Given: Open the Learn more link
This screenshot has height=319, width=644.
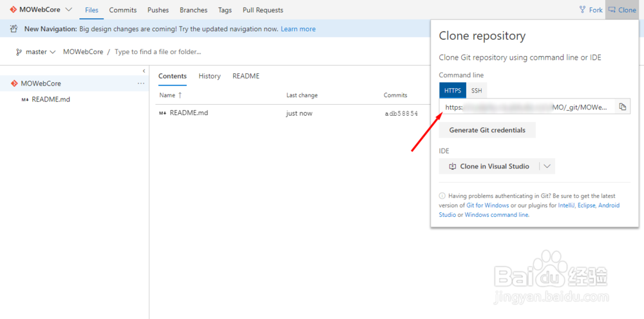Looking at the screenshot, I should (298, 29).
